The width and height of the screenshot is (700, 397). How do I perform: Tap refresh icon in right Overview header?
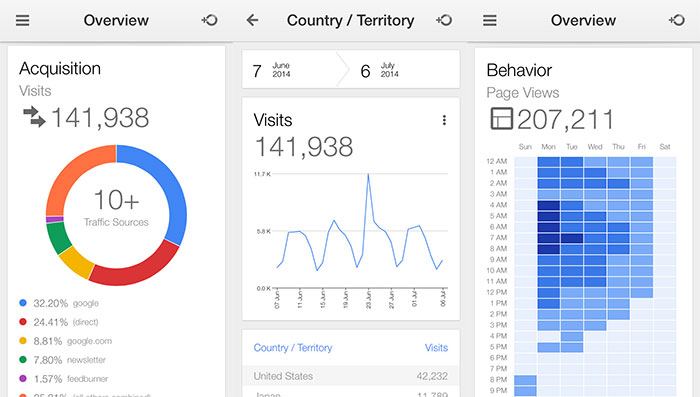[x=677, y=20]
